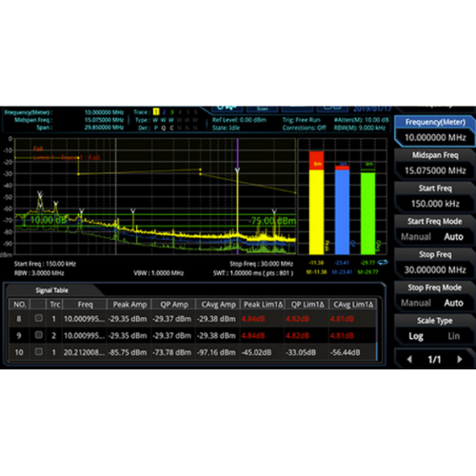476x476 pixels.
Task: Open the Signal Table tab
Action: coord(51,290)
